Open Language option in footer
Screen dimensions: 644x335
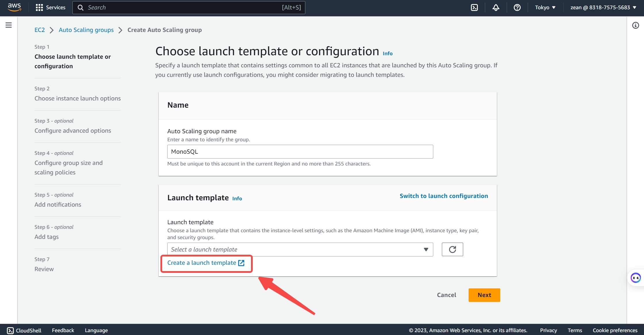(x=96, y=330)
